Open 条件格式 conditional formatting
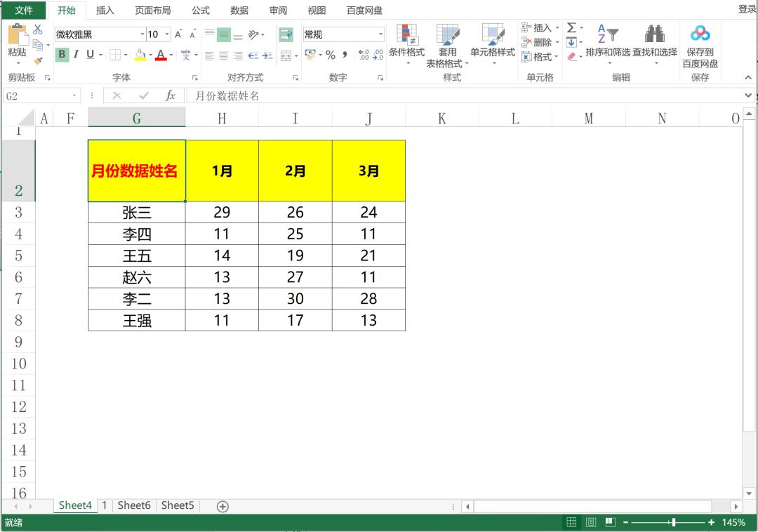This screenshot has height=532, width=758. [407, 44]
